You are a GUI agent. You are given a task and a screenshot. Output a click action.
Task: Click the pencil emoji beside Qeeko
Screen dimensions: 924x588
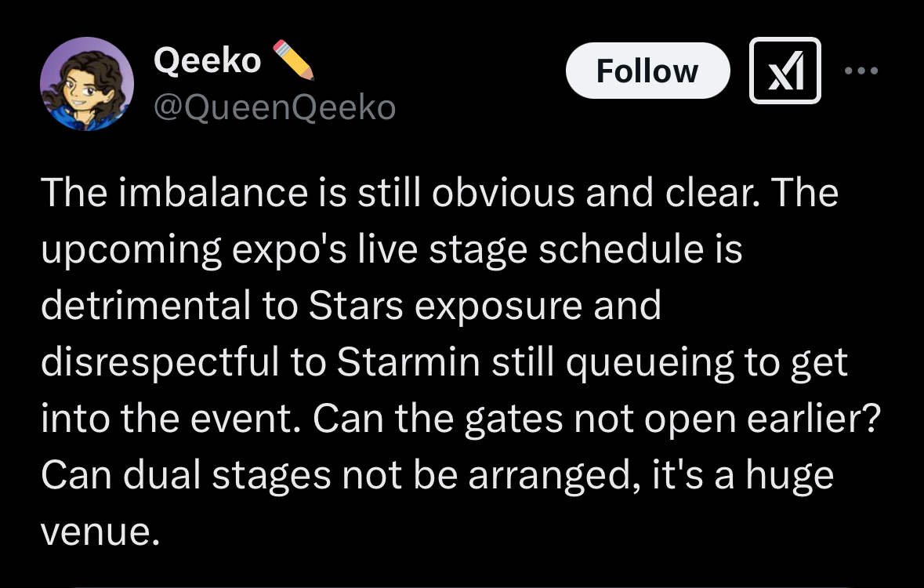(x=294, y=60)
